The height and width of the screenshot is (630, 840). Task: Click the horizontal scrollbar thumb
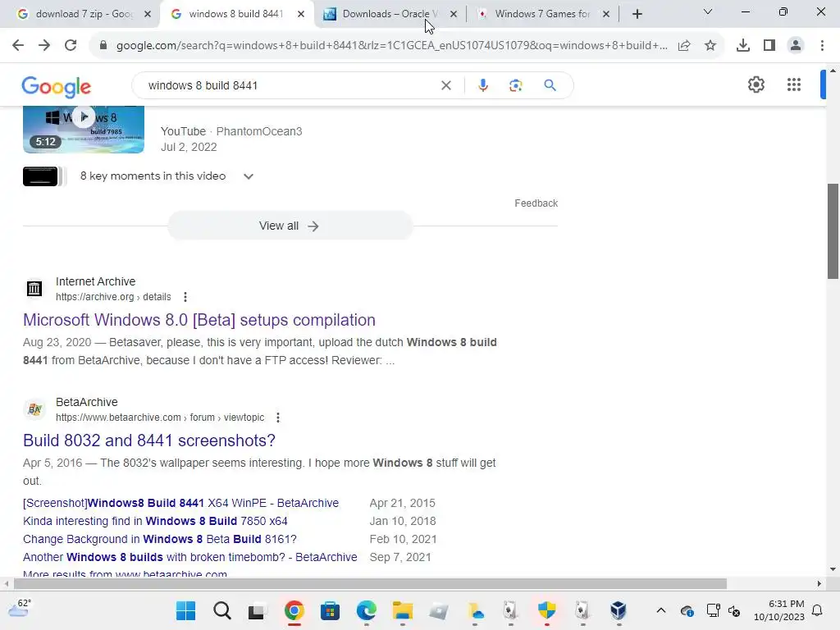[370, 583]
